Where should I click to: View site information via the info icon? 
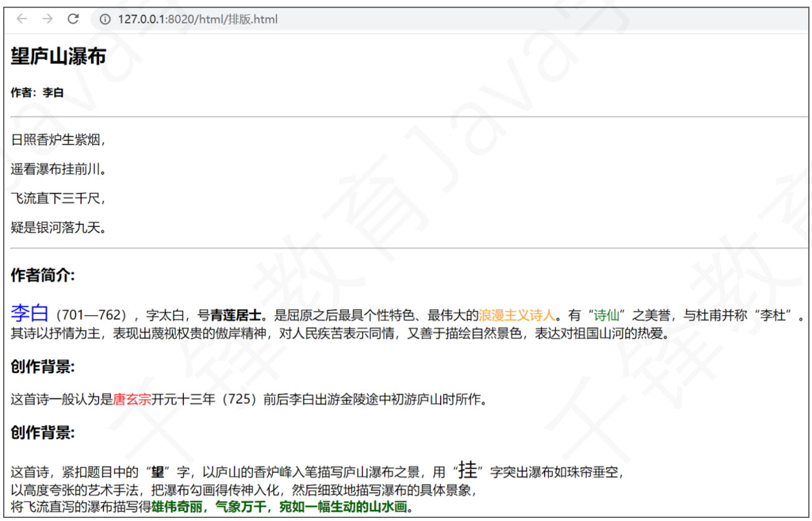(x=105, y=19)
